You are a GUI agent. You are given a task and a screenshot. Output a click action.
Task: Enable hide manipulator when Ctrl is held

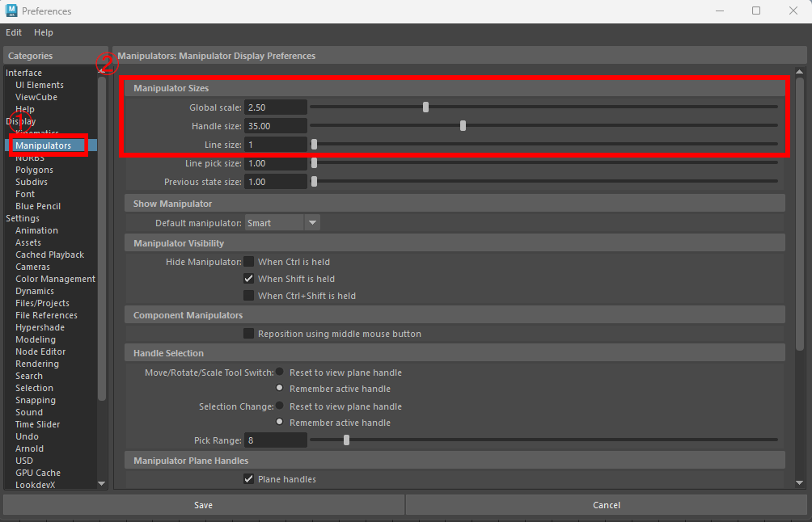[x=249, y=262]
